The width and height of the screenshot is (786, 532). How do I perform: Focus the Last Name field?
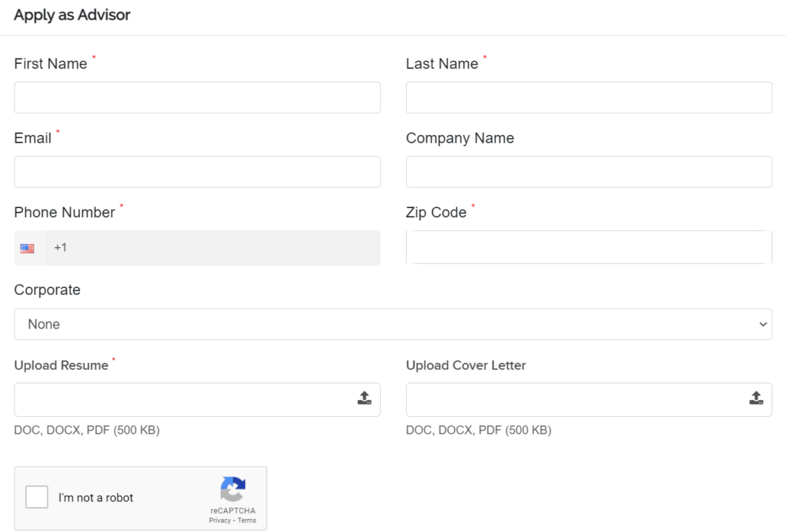tap(589, 97)
